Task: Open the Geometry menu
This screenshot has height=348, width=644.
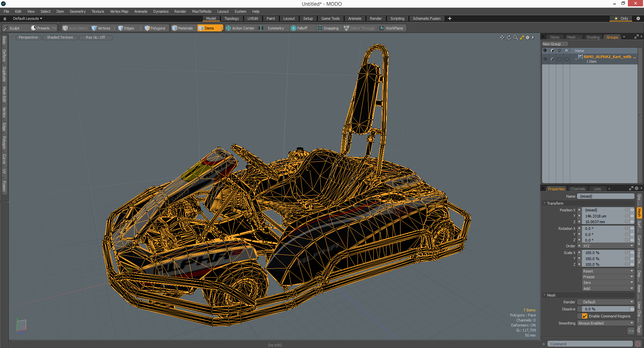Action: pos(77,11)
